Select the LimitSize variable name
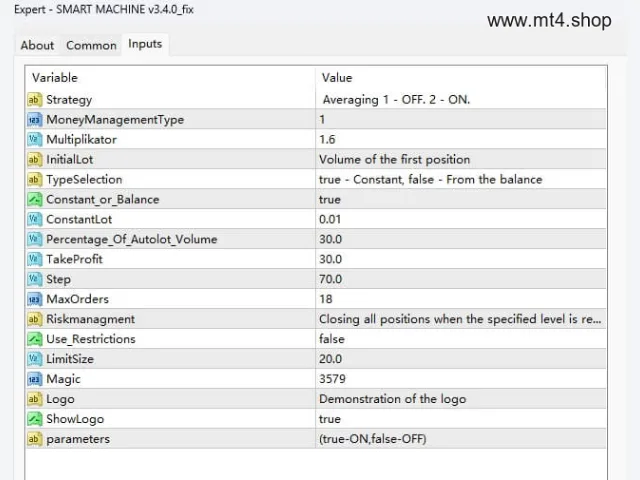The width and height of the screenshot is (640, 480). click(70, 359)
